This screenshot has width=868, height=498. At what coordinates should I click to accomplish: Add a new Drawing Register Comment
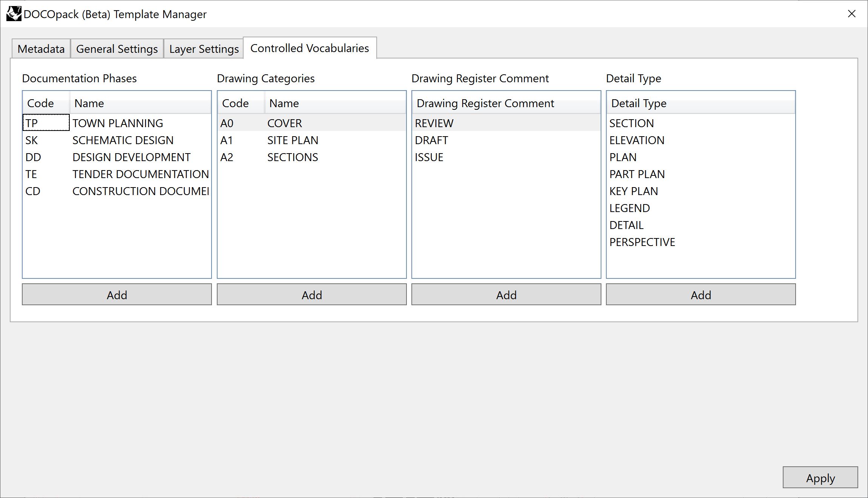click(506, 295)
